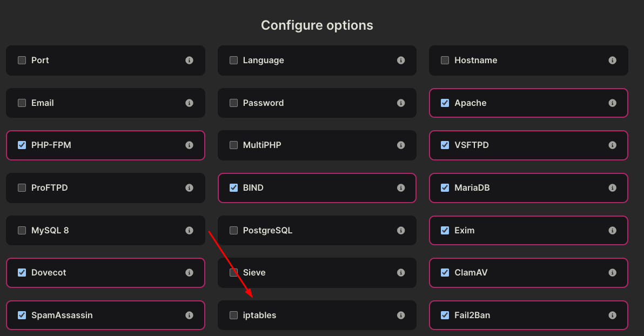Uncheck the Apache checkbox

tap(445, 103)
